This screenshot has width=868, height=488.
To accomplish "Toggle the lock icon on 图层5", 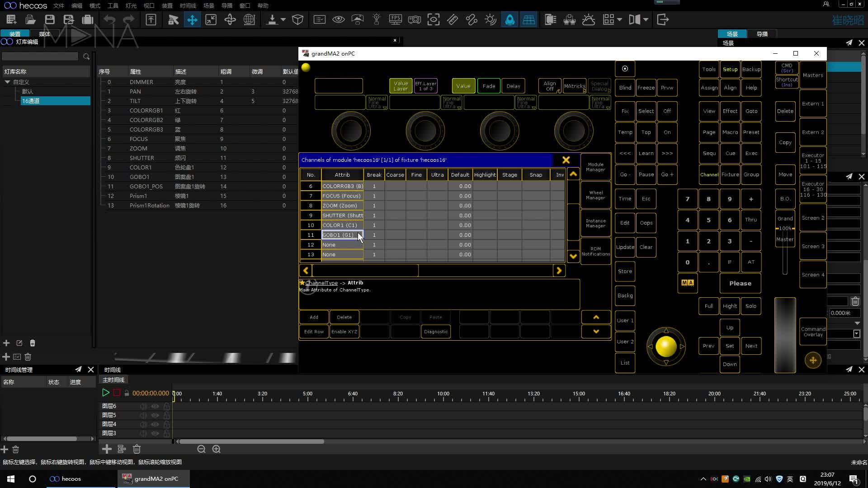I will point(166,415).
